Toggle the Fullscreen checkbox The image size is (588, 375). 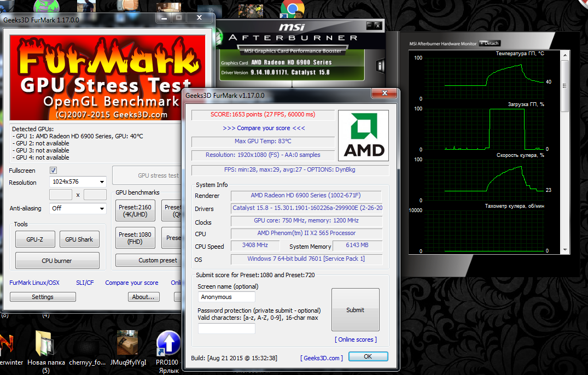[53, 171]
